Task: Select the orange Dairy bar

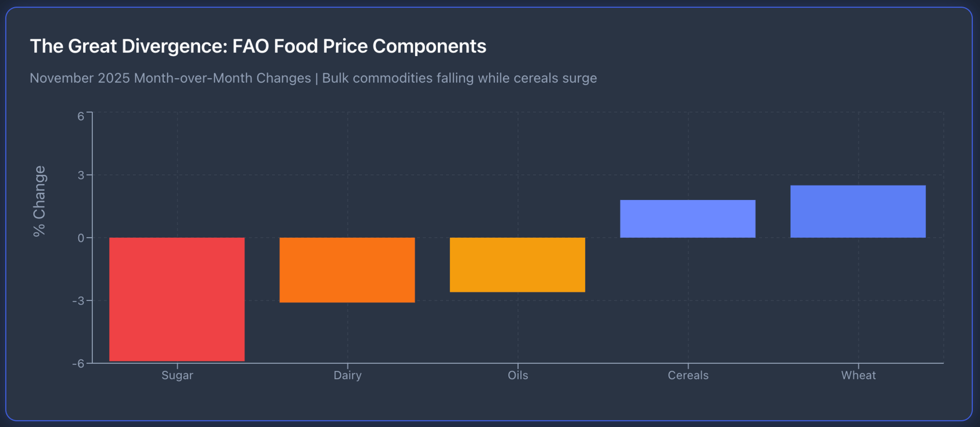Action: pos(347,270)
